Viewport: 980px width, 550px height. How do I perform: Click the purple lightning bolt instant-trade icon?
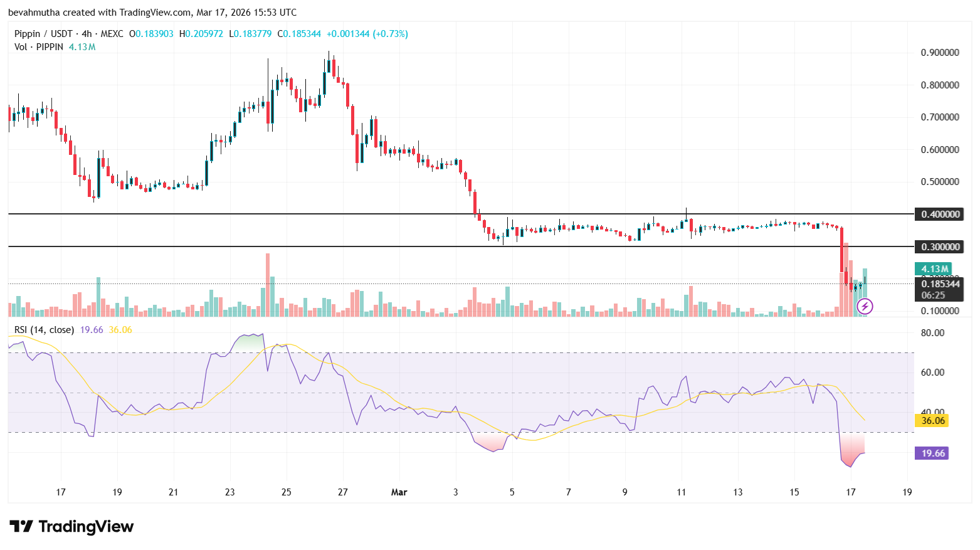coord(865,306)
